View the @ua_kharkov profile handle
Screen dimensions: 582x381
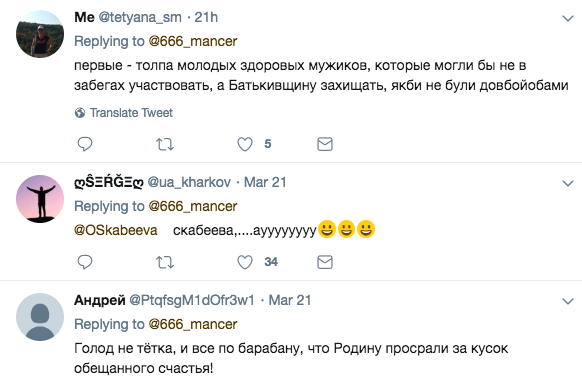click(x=189, y=182)
